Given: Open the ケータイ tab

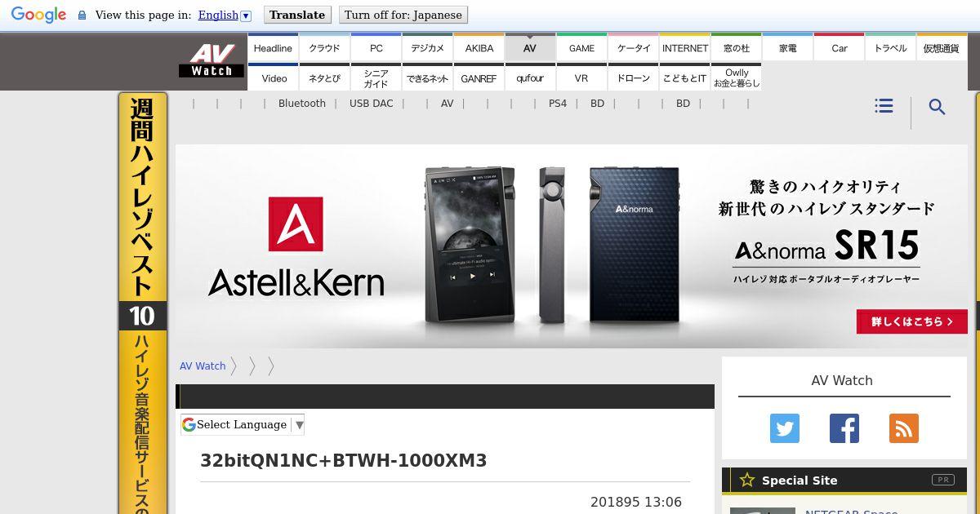Looking at the screenshot, I should [634, 48].
